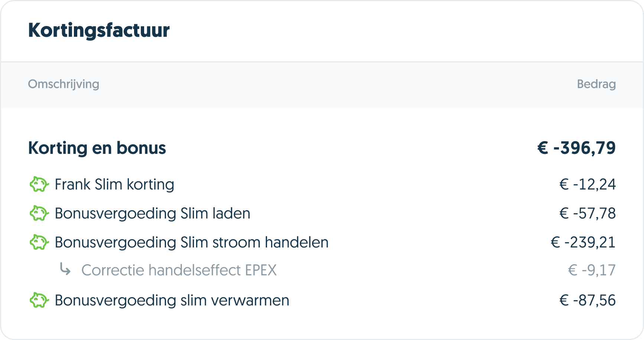Click the piggy icon beside Slim stroom handelen

tap(39, 242)
